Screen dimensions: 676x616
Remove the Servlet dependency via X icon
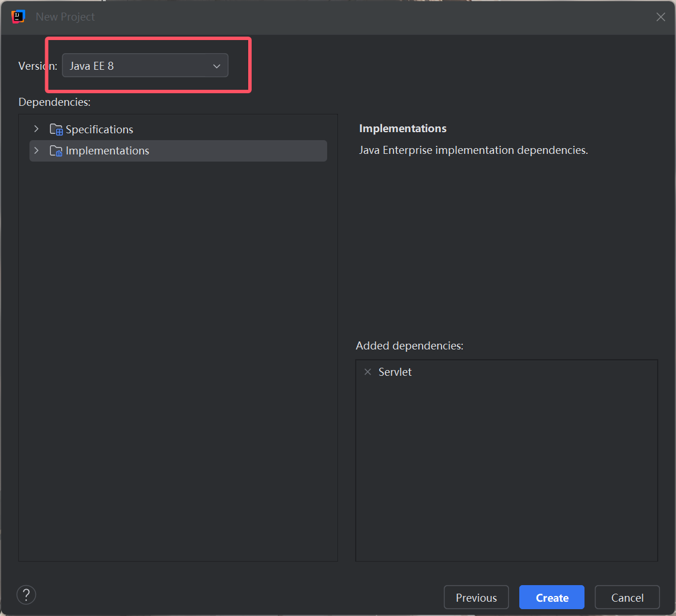click(x=368, y=372)
